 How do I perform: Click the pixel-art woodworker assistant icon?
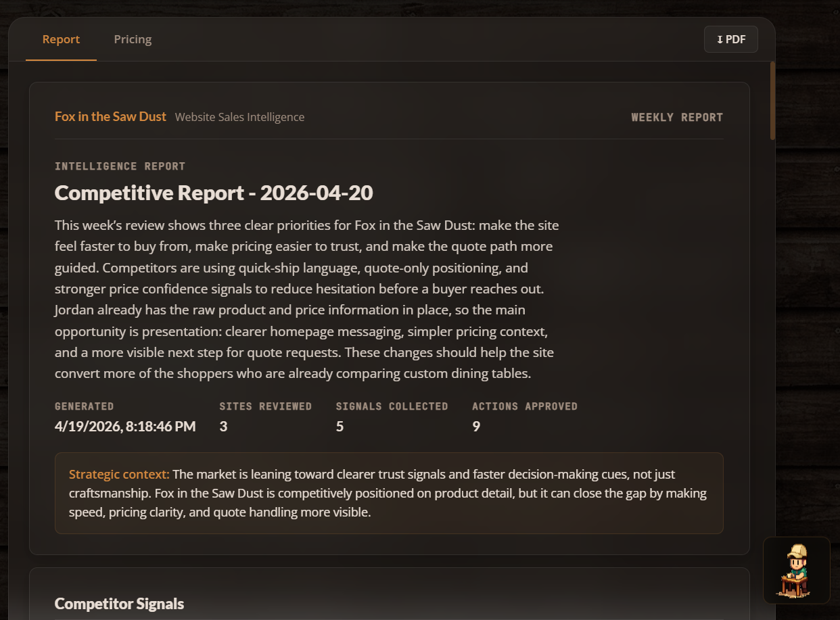coord(796,569)
